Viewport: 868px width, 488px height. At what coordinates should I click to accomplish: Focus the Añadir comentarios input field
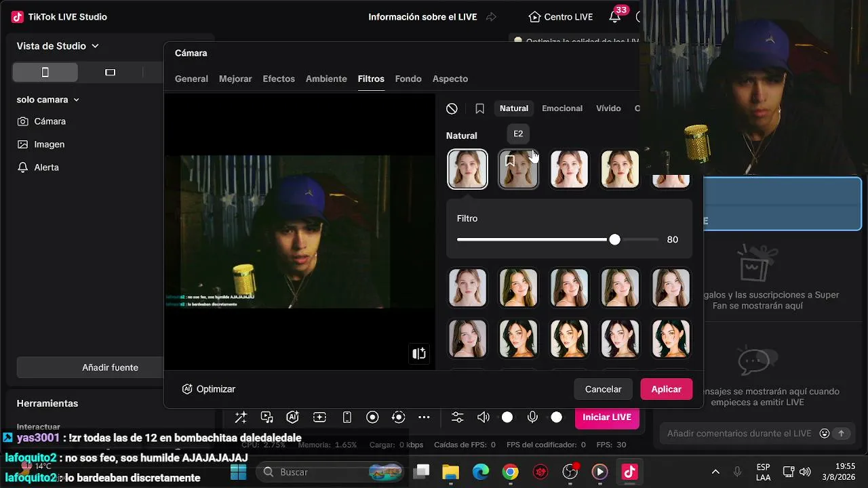(x=739, y=434)
